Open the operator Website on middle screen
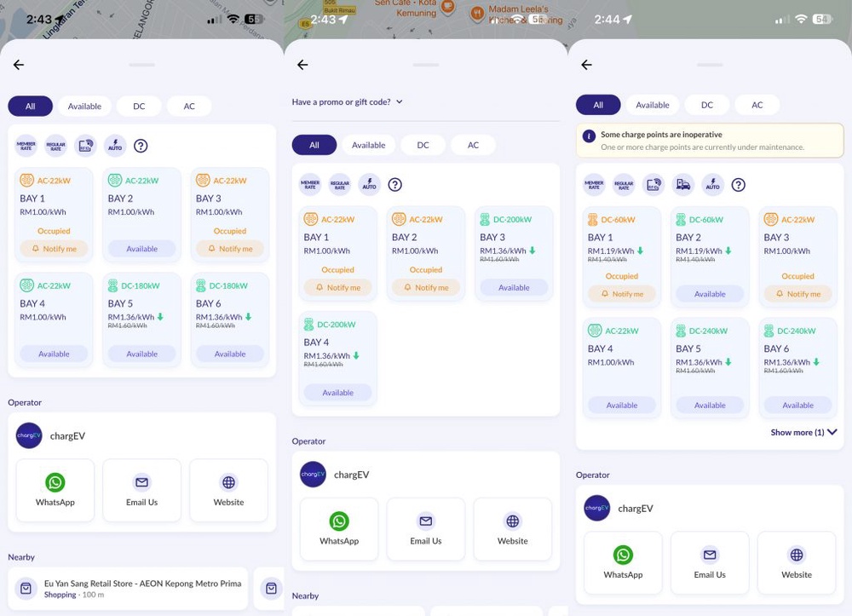Image resolution: width=852 pixels, height=616 pixels. click(512, 529)
